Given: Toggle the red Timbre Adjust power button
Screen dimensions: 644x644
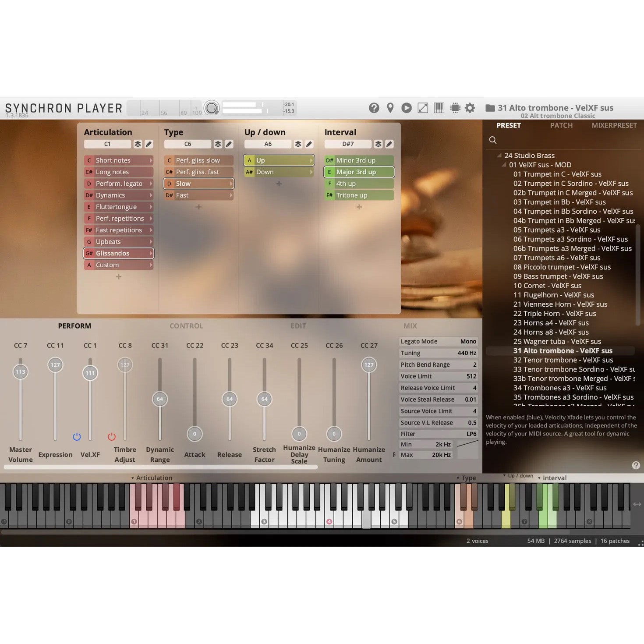Looking at the screenshot, I should (112, 437).
